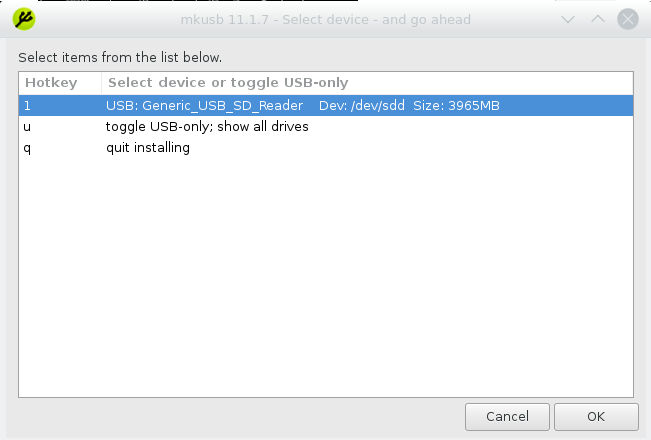Click the "Select items from the list below" label
651x440 pixels.
pos(120,57)
